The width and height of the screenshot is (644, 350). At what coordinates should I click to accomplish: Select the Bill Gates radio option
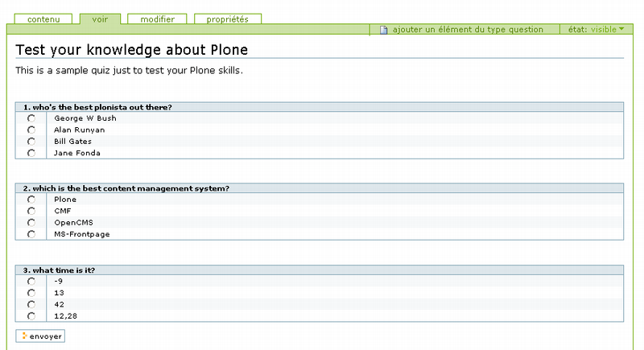tap(31, 142)
